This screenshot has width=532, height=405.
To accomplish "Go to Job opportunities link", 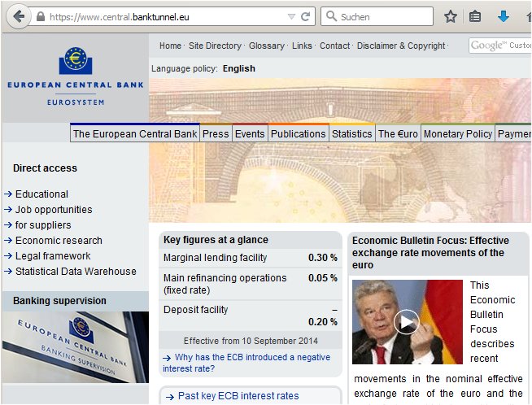I will pos(54,210).
